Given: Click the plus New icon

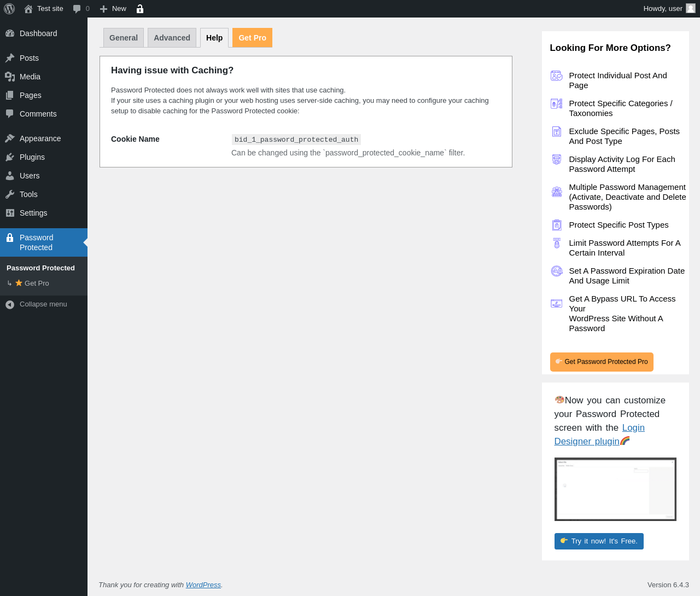Looking at the screenshot, I should 103,9.
